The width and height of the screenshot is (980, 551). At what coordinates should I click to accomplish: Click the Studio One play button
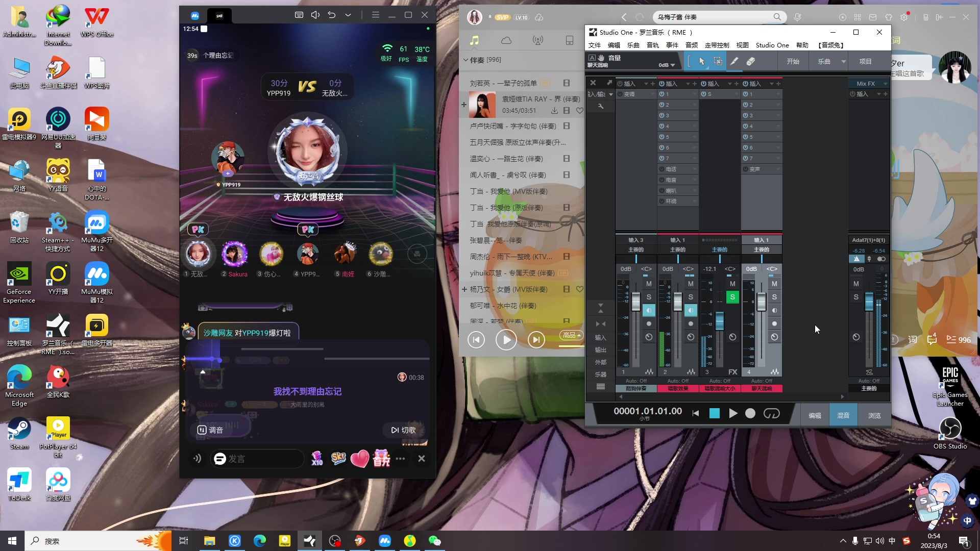[x=733, y=413]
